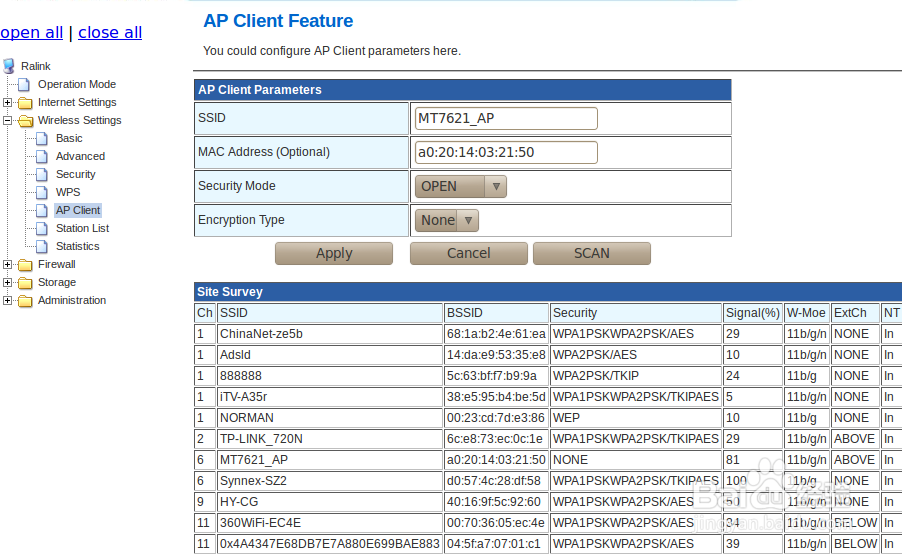Select the 0x4A4347E68DB7E7A880E699BAE883 SSID cell
The height and width of the screenshot is (554, 902).
coord(330,544)
